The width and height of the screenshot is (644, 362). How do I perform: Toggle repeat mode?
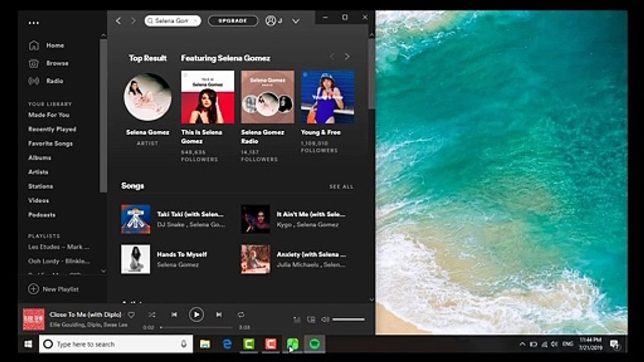click(x=241, y=315)
